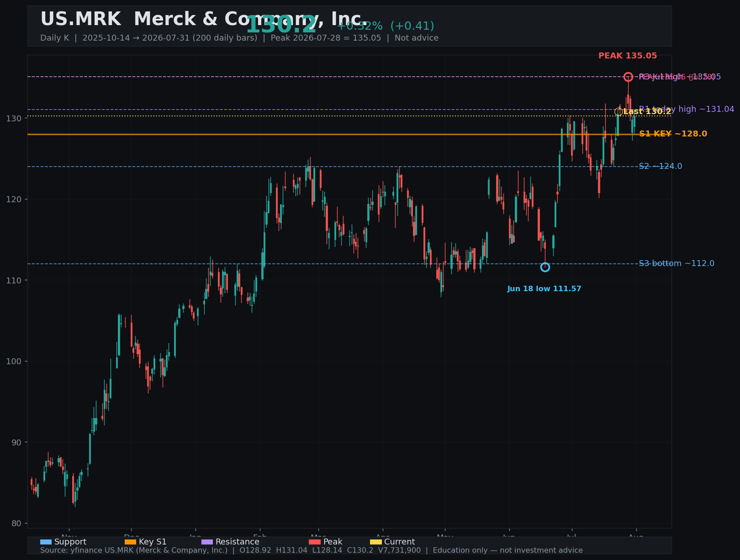740x560 pixels.
Task: Click the 100 y-axis label
Action: pyautogui.click(x=14, y=361)
